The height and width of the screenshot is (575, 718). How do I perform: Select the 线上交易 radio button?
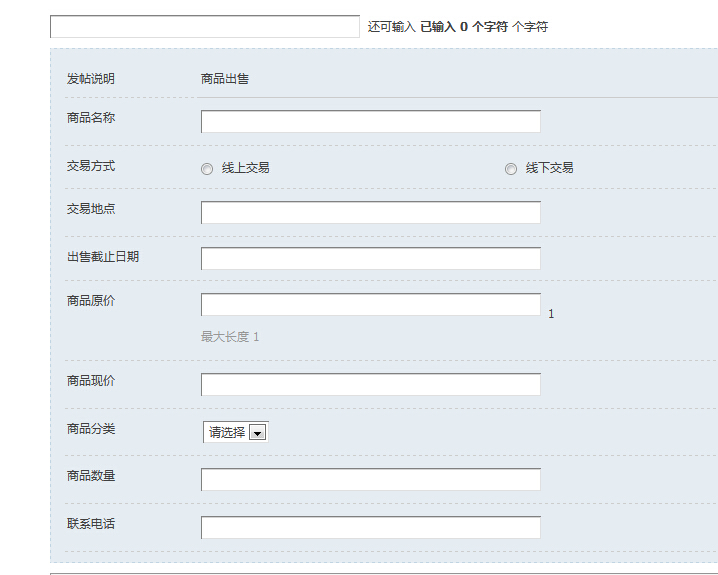coord(207,169)
